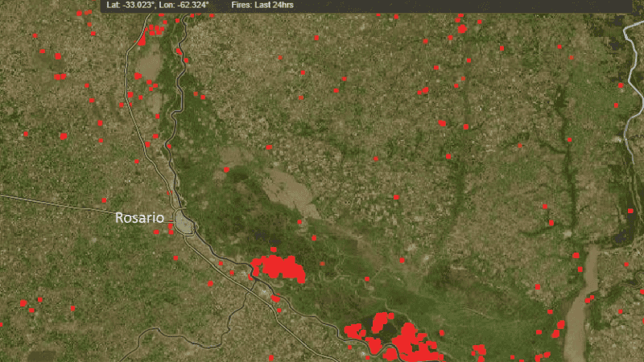Click the fire marker just left of the Rosario label
Image resolution: width=644 pixels, height=362 pixels.
(104, 200)
